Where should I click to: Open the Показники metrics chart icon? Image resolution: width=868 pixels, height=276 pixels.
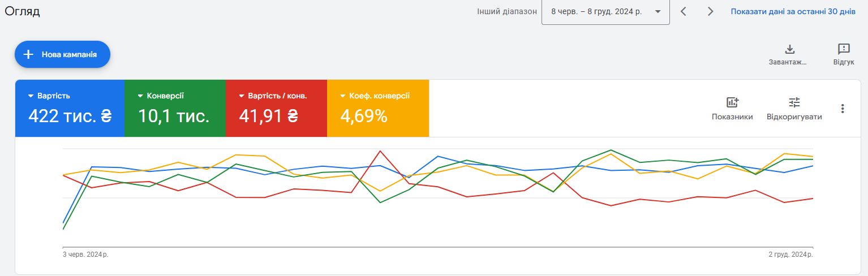(x=732, y=102)
